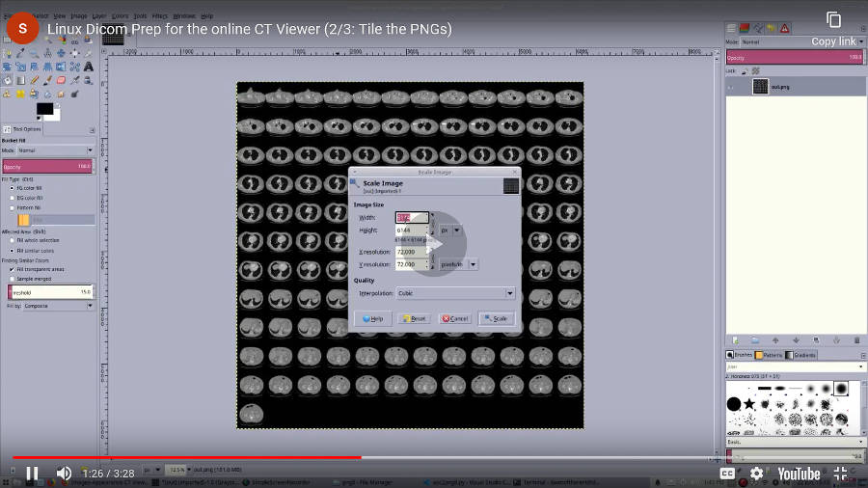
Task: Select the Move tool in toolbox
Action: click(x=61, y=53)
